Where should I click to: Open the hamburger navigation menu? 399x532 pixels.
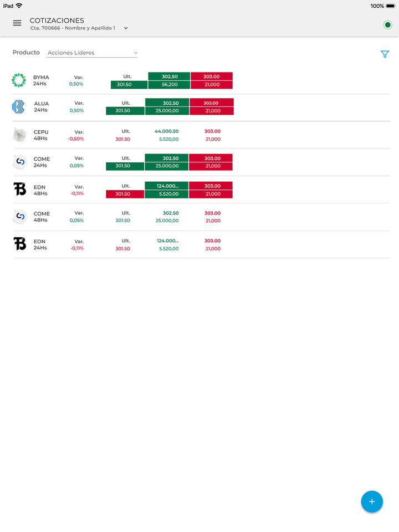point(17,23)
